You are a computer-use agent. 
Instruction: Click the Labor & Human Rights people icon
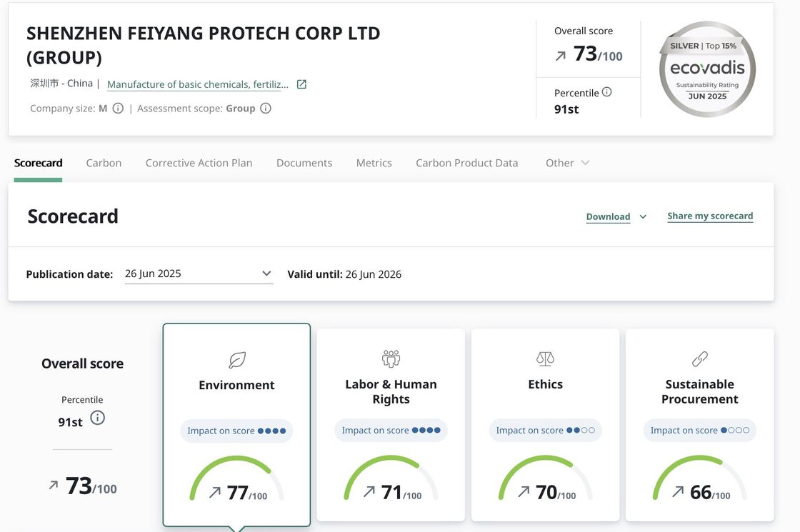pyautogui.click(x=391, y=358)
